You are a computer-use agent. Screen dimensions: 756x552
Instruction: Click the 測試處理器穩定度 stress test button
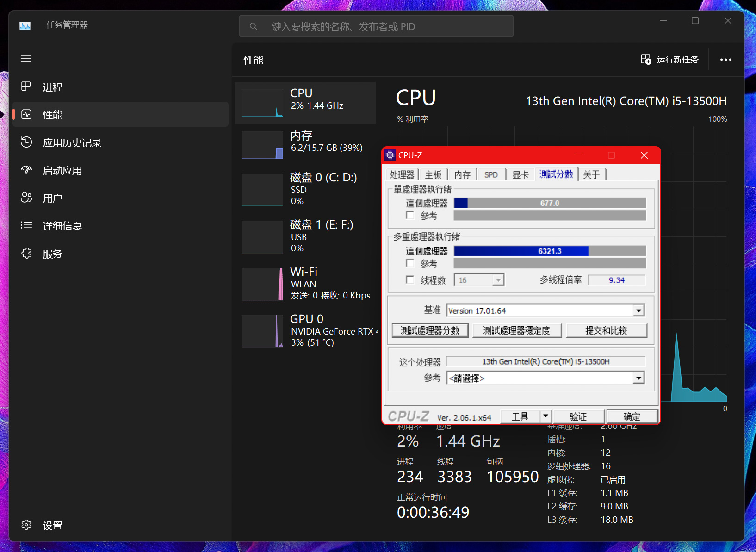[x=517, y=330]
